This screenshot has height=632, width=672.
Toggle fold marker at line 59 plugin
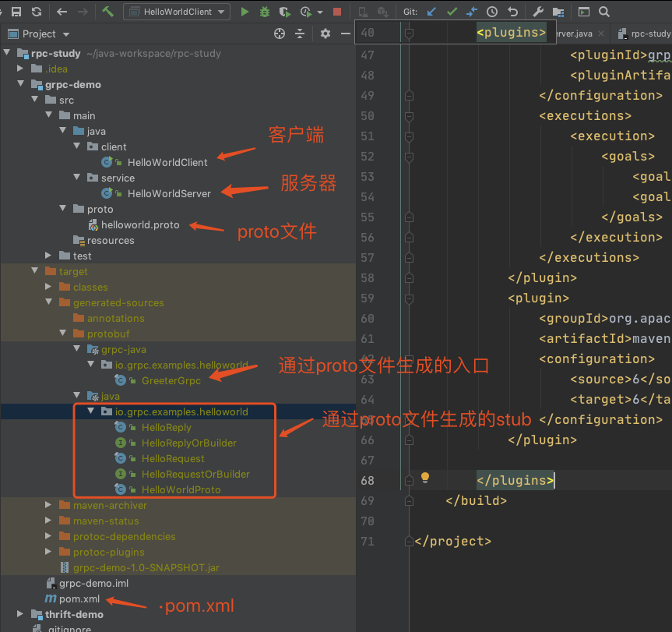tap(409, 298)
